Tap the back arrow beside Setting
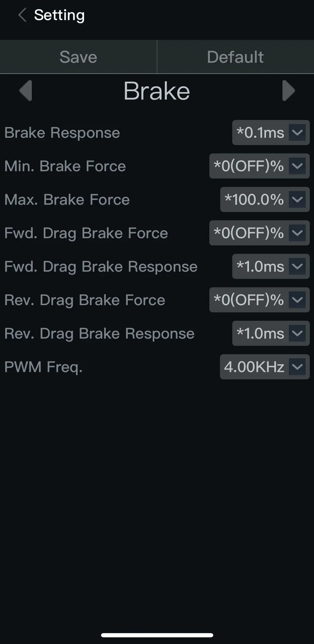Screen dimensions: 314x644 point(22,15)
